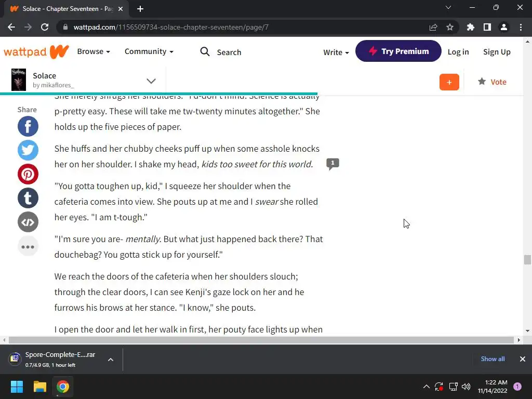
Task: Share story on Tumblr
Action: (x=28, y=198)
